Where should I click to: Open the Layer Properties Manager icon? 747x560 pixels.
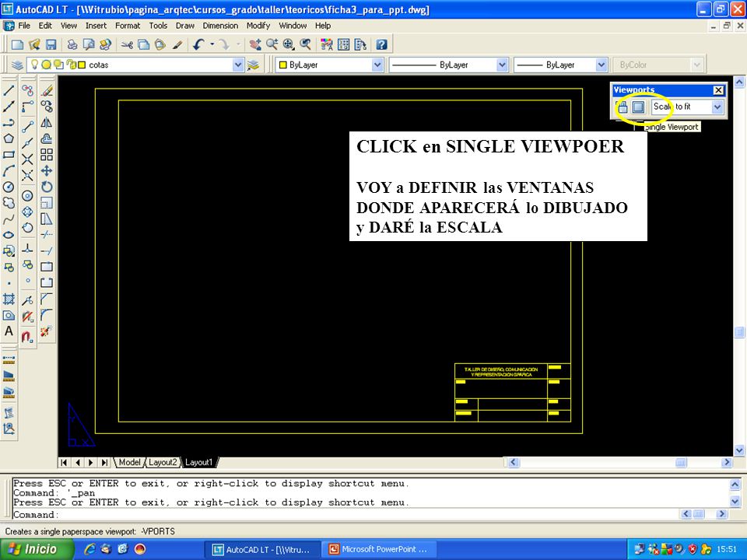tap(17, 65)
